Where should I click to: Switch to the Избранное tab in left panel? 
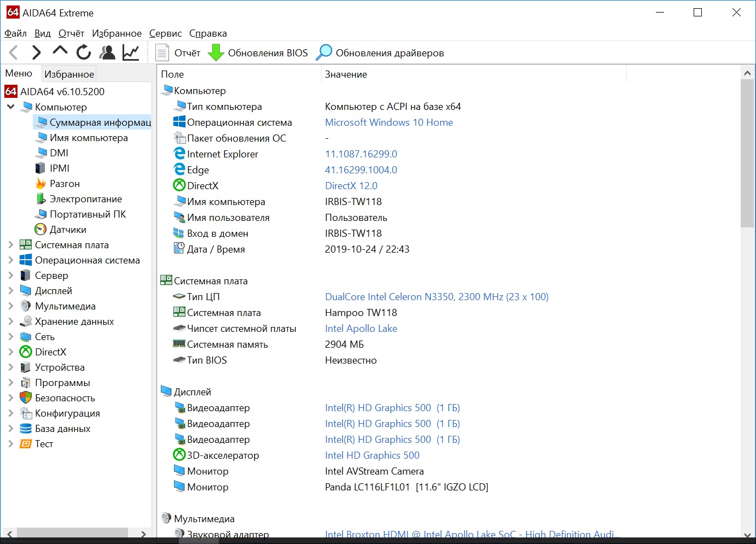pos(69,74)
